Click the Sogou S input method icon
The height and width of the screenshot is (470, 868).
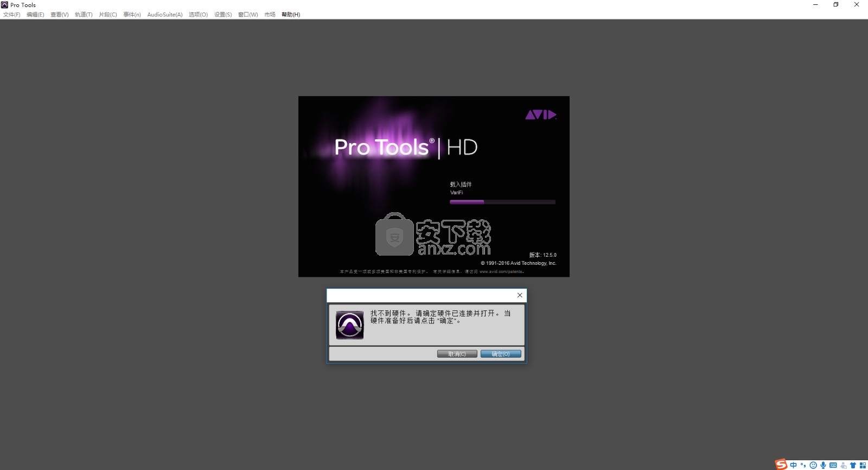click(781, 465)
